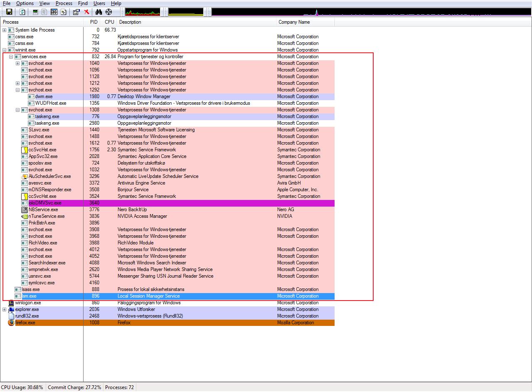The image size is (532, 392).
Task: Expand svchost.exe with PID 1040
Action: (x=17, y=63)
